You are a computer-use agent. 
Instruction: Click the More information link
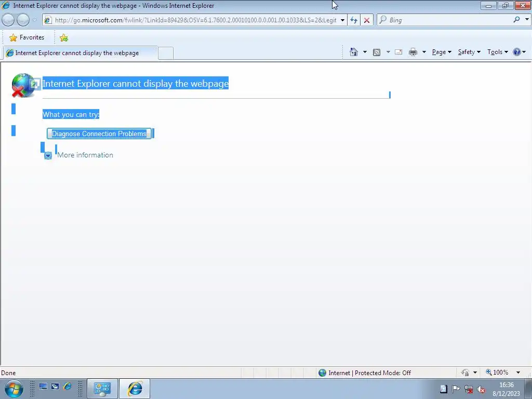[85, 155]
